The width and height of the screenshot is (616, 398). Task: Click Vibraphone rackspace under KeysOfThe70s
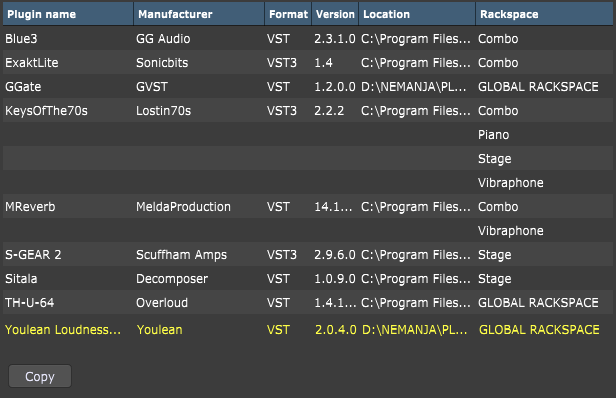click(x=511, y=183)
